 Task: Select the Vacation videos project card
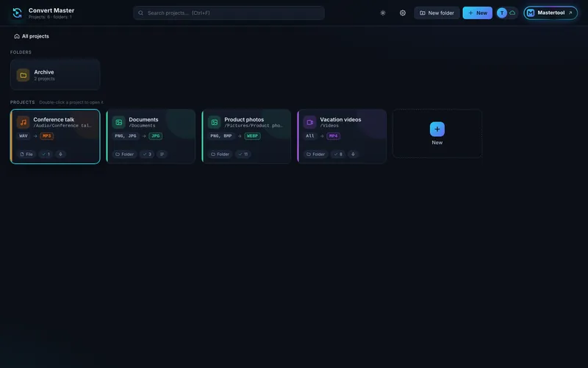pyautogui.click(x=342, y=136)
